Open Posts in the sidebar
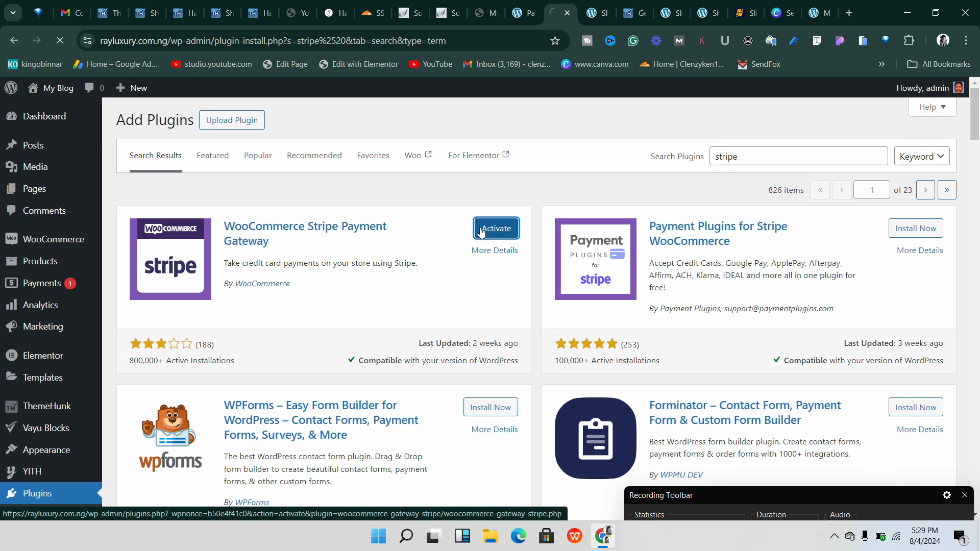This screenshot has width=980, height=551. [33, 145]
